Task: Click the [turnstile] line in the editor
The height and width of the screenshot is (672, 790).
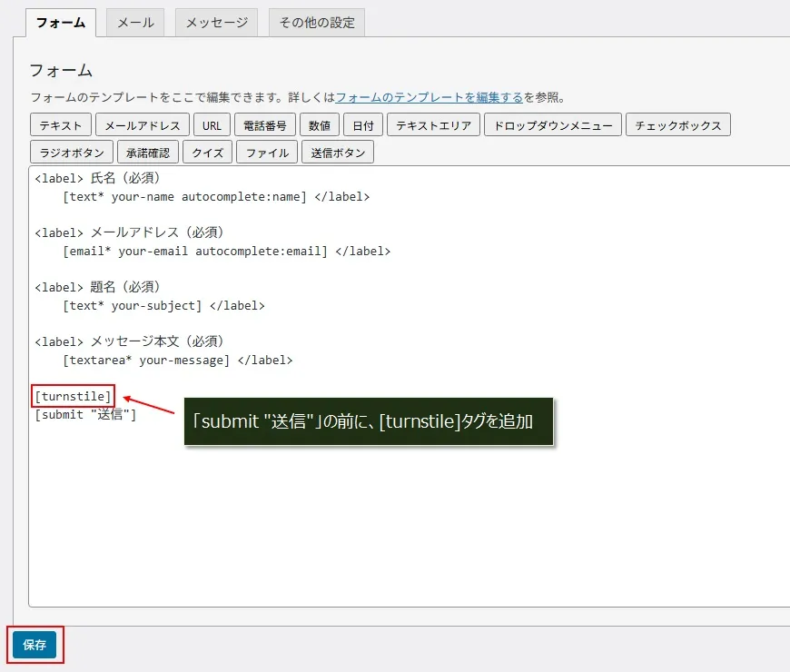Action: click(73, 397)
